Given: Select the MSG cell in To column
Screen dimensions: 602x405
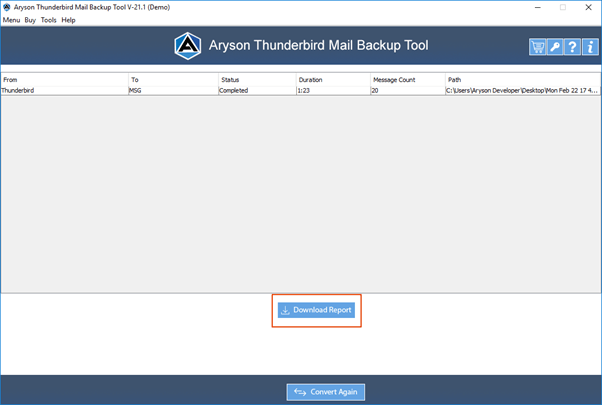Looking at the screenshot, I should pyautogui.click(x=174, y=91).
